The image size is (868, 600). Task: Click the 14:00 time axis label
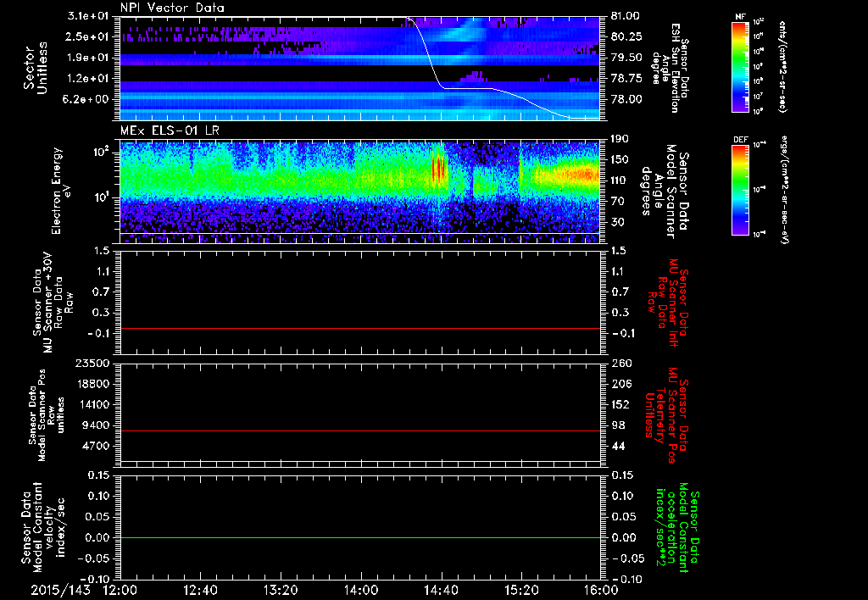click(x=361, y=591)
